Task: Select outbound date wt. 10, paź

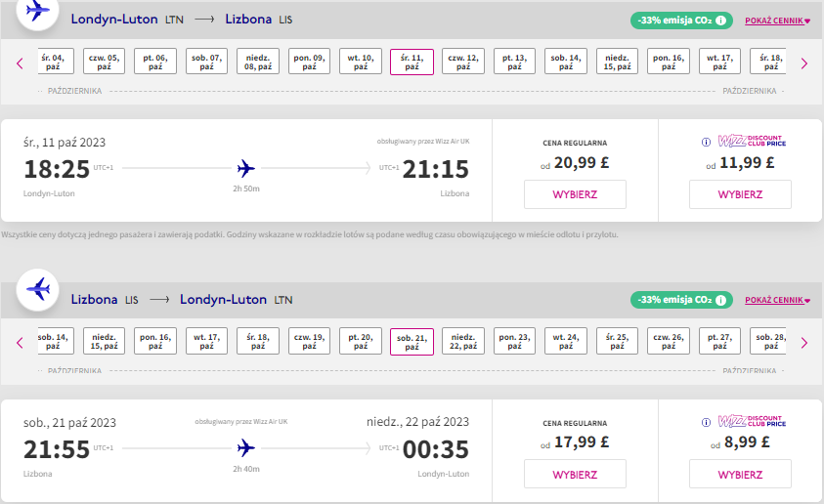Action: pyautogui.click(x=361, y=62)
